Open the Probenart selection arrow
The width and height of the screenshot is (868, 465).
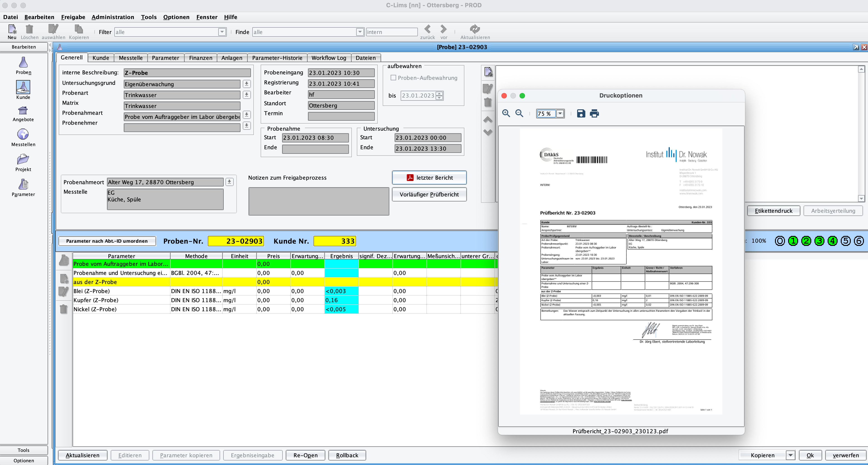[247, 95]
